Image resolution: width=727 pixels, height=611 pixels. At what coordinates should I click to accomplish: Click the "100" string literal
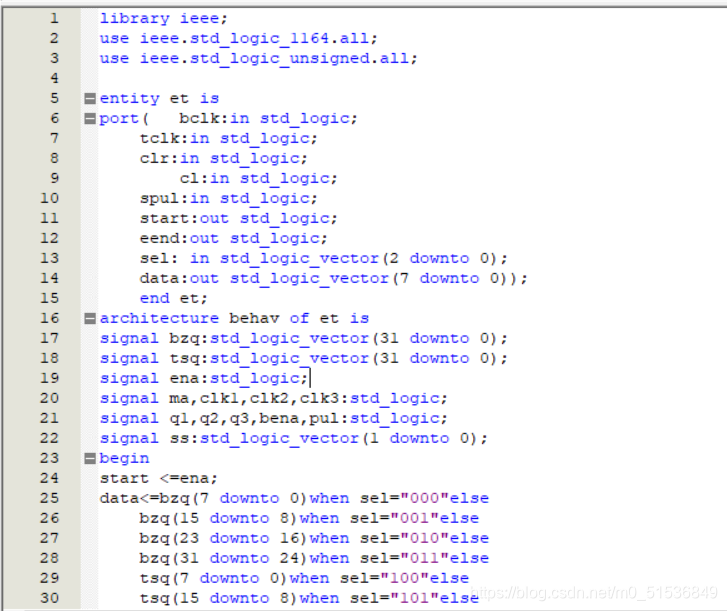[x=405, y=578]
